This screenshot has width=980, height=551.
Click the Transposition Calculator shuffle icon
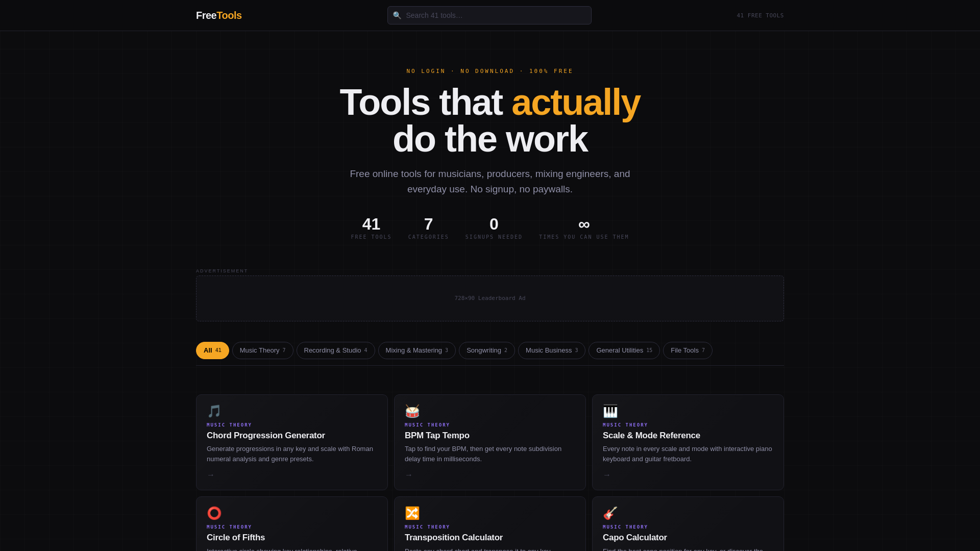pos(412,513)
